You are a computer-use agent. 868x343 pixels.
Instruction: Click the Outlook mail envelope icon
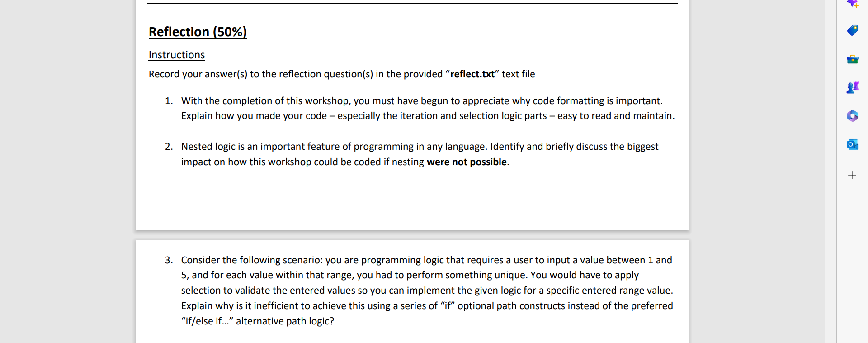tap(853, 144)
